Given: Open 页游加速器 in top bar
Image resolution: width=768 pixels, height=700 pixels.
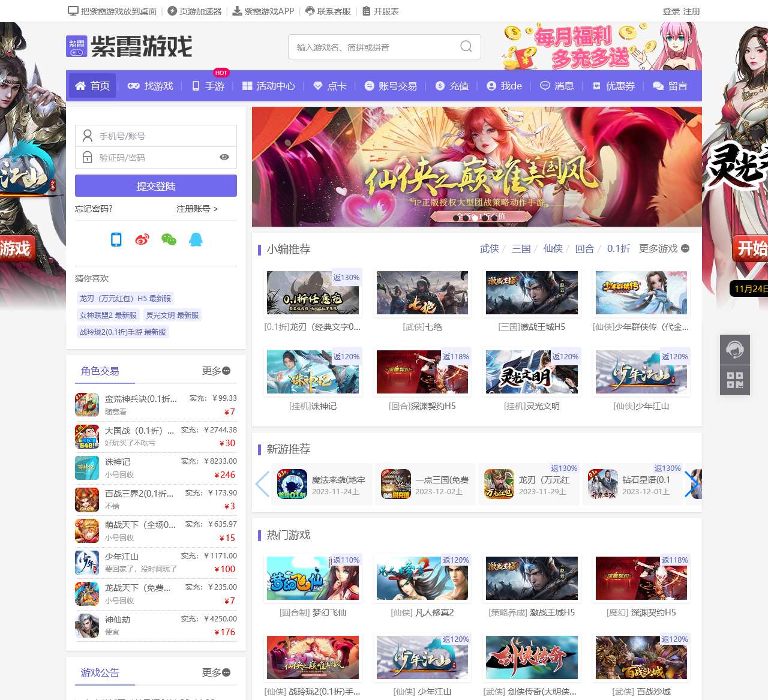Looking at the screenshot, I should point(194,11).
